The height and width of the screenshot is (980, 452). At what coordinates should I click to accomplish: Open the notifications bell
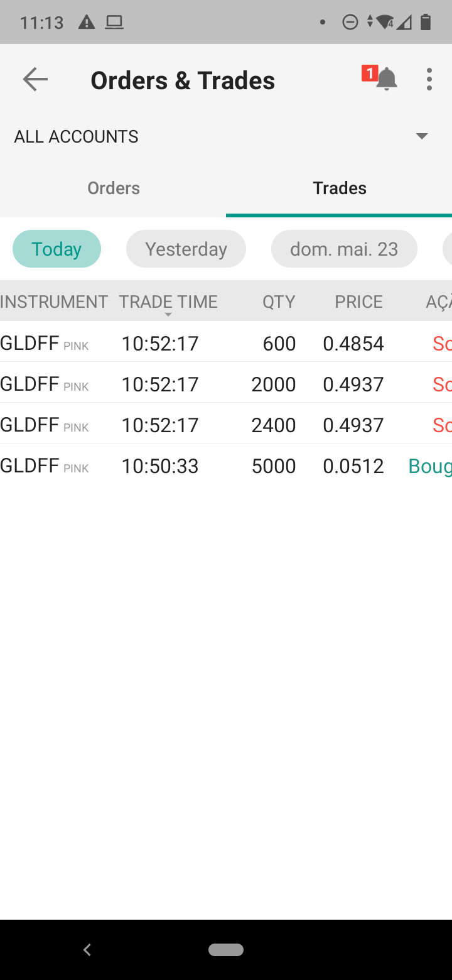tap(386, 80)
